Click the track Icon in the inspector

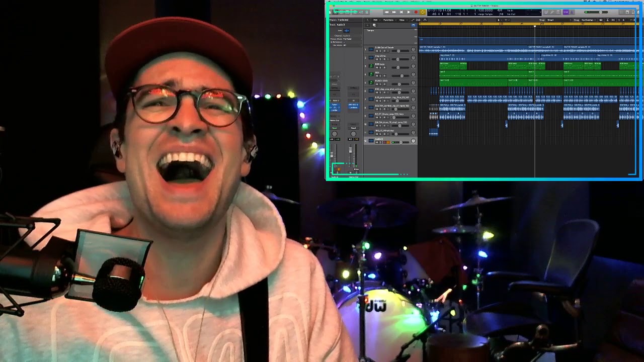(347, 31)
